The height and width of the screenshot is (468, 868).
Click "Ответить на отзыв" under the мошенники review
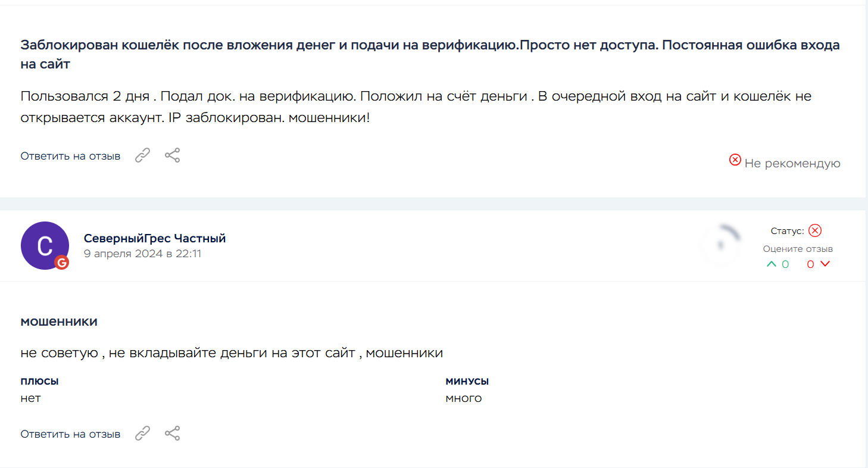(x=70, y=434)
